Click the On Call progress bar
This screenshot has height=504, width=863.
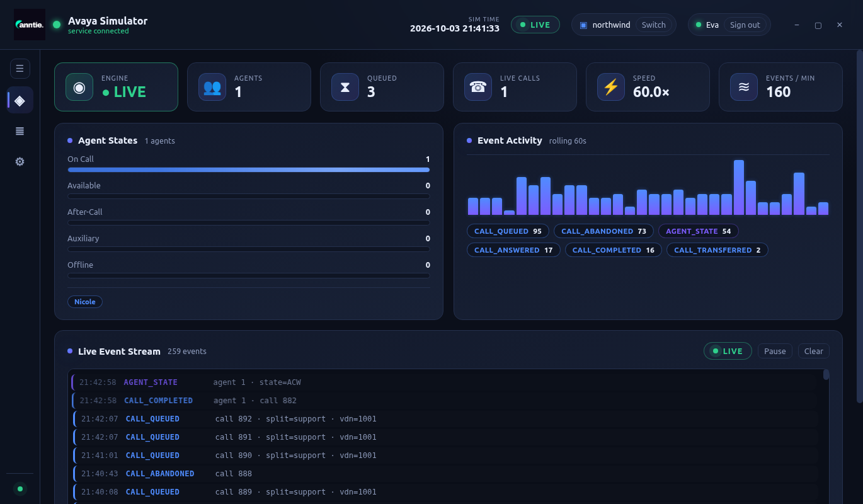pos(249,169)
